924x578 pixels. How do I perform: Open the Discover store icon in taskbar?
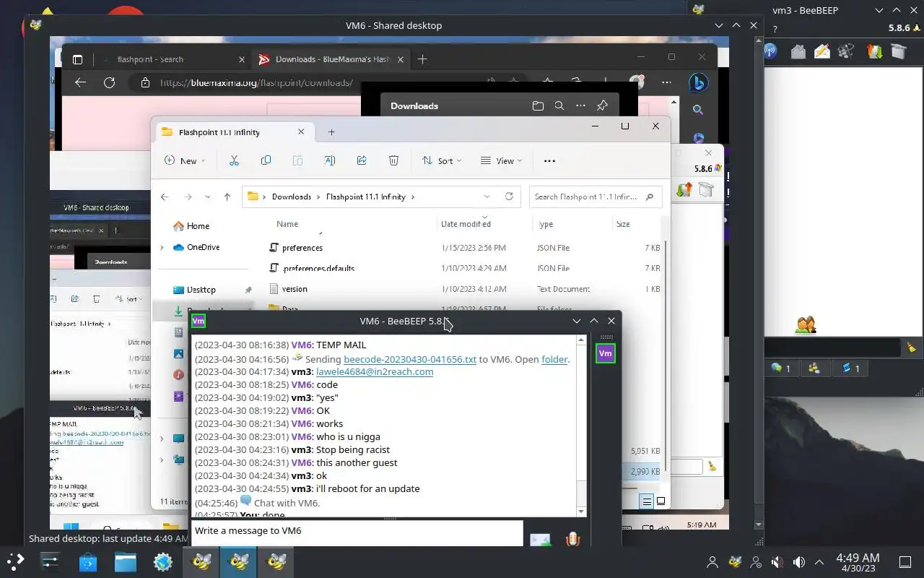coord(88,561)
